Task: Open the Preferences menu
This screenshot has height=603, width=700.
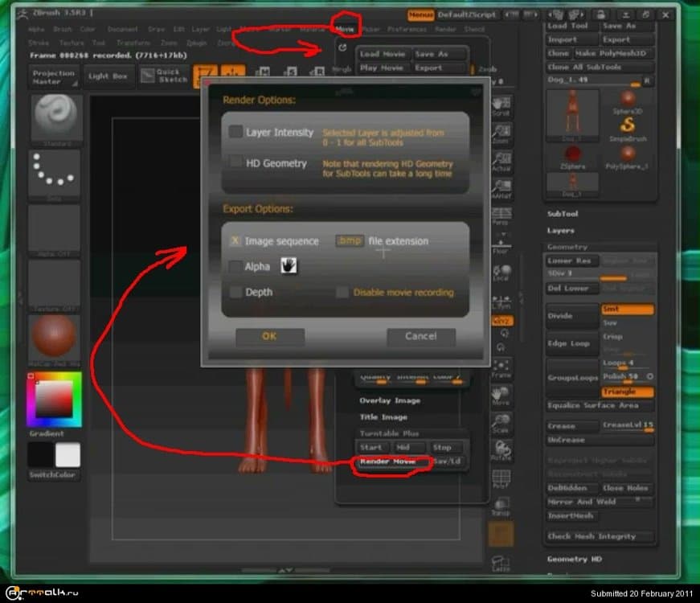Action: pos(407,29)
